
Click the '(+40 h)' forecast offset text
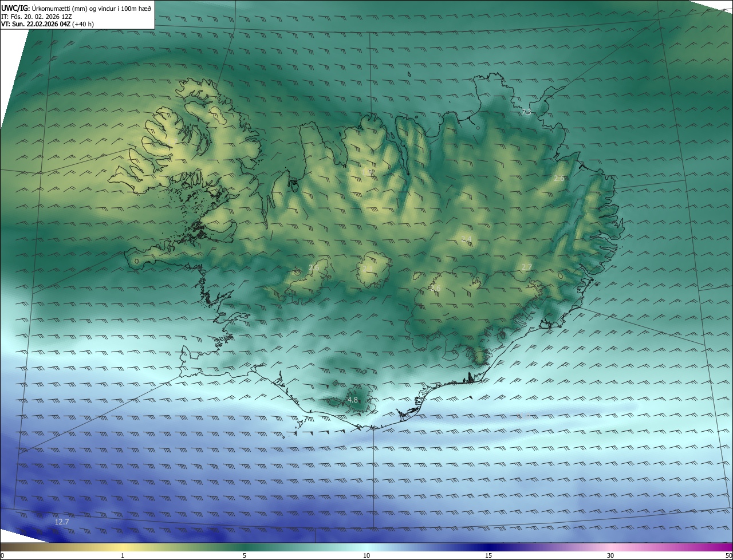click(83, 24)
